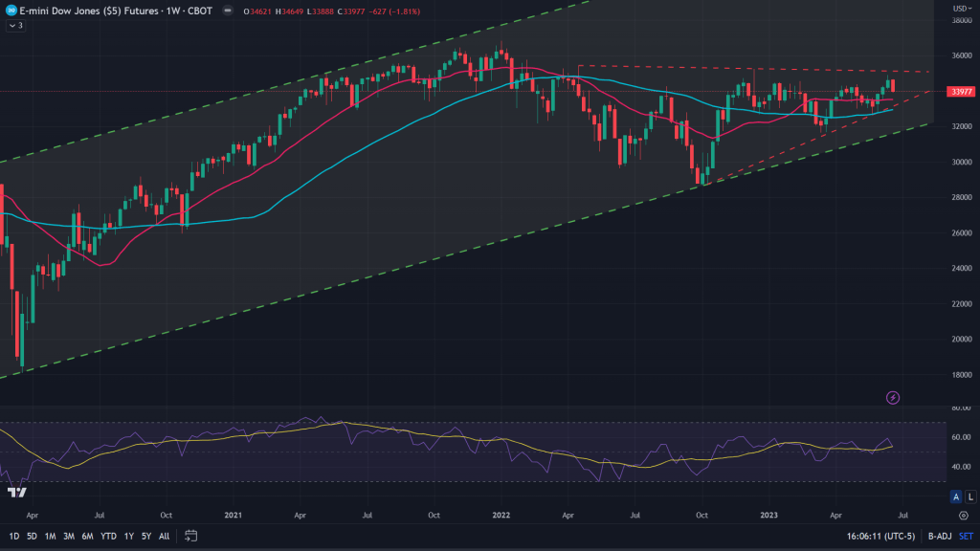The height and width of the screenshot is (551, 980).
Task: Click the TradingView logo icon
Action: [16, 492]
